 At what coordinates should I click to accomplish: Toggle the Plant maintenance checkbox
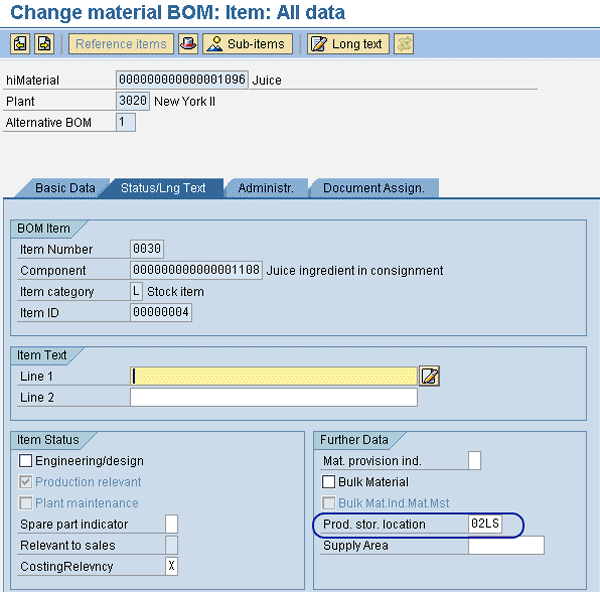[x=26, y=503]
